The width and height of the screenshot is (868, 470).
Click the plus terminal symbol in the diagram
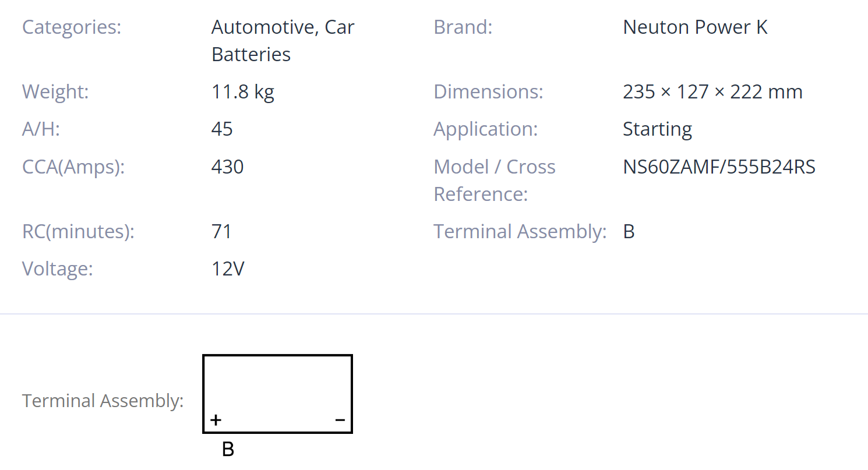click(x=216, y=420)
